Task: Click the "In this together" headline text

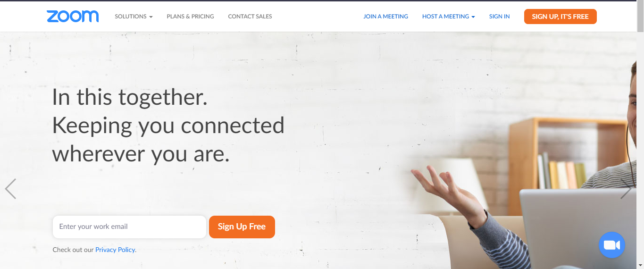Action: pos(130,98)
